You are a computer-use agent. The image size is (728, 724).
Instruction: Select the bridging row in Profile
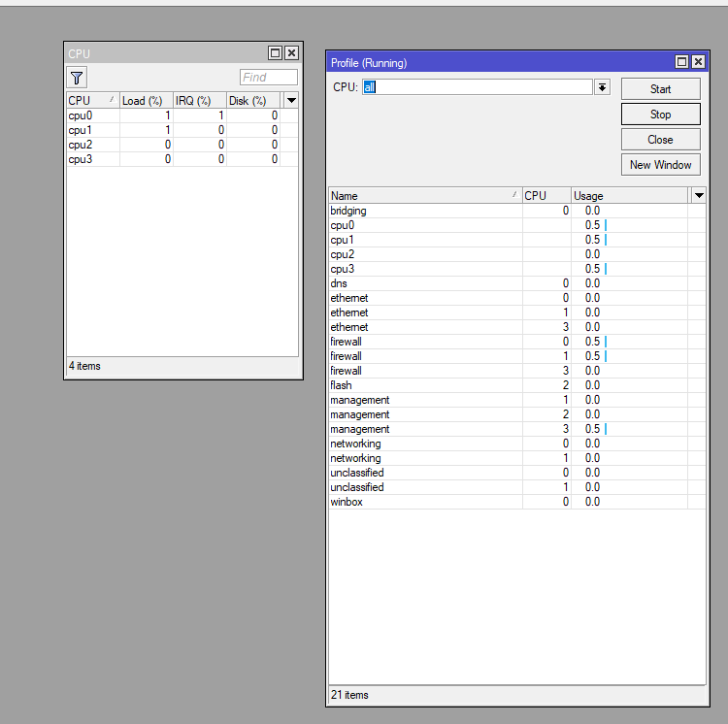point(517,211)
